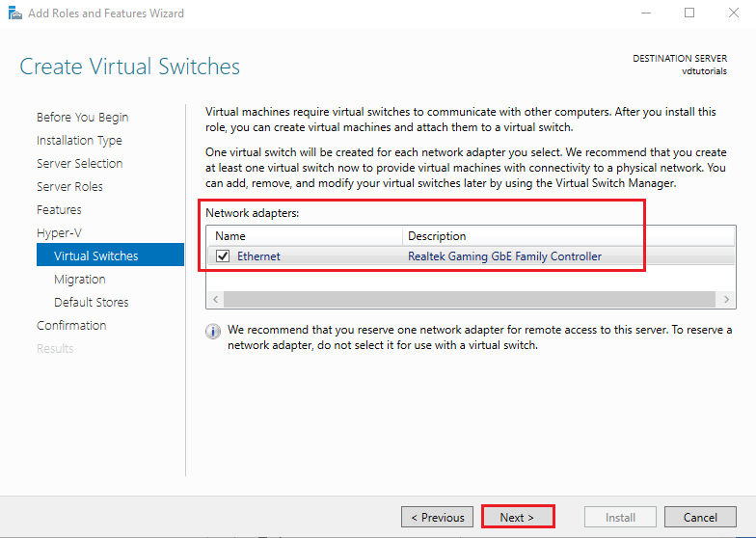
Task: Click Next to continue the wizard
Action: [518, 517]
